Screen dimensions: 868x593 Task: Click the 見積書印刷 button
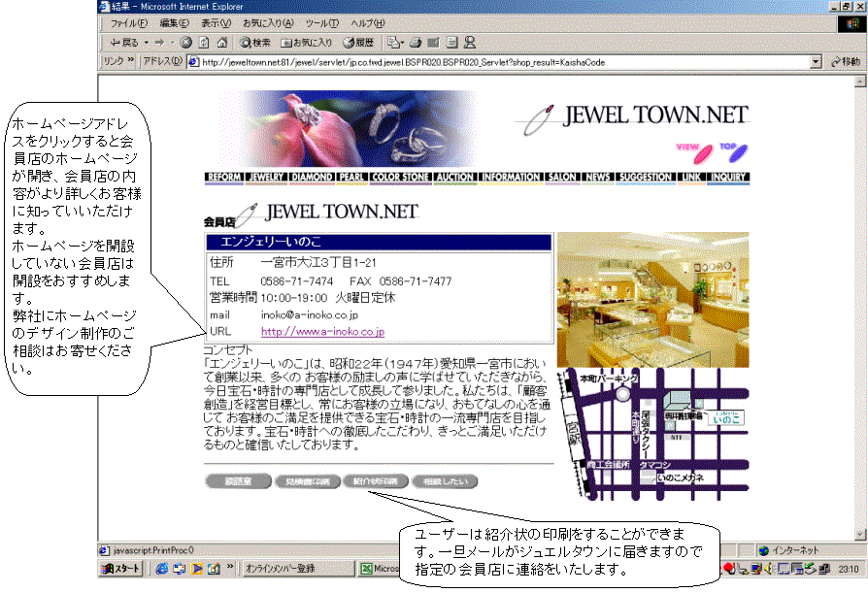click(x=307, y=481)
